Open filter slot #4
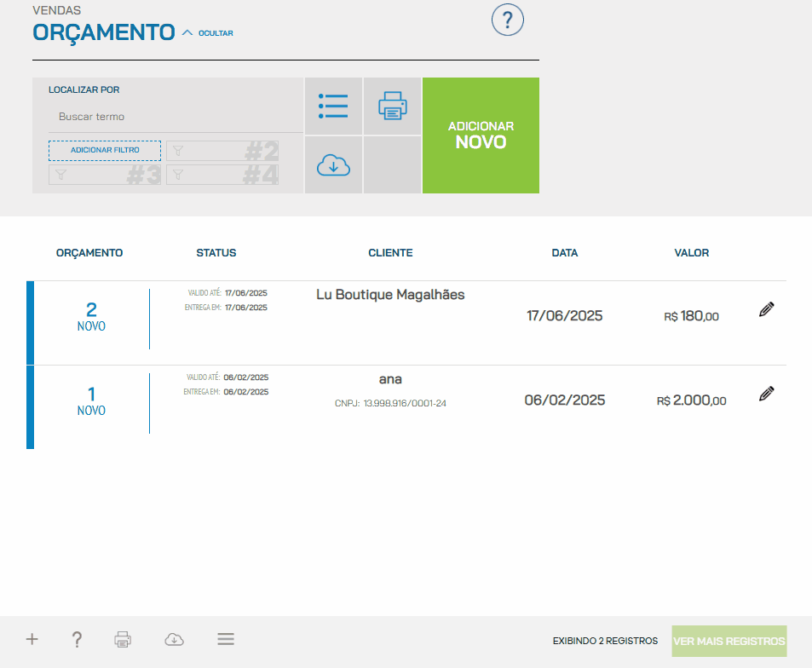This screenshot has height=668, width=812. (222, 175)
